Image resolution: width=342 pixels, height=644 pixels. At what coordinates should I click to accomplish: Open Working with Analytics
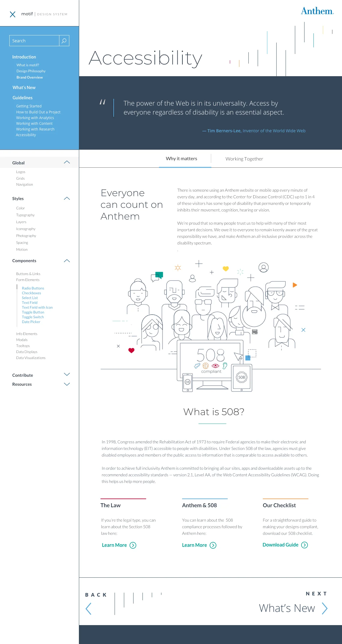click(35, 118)
